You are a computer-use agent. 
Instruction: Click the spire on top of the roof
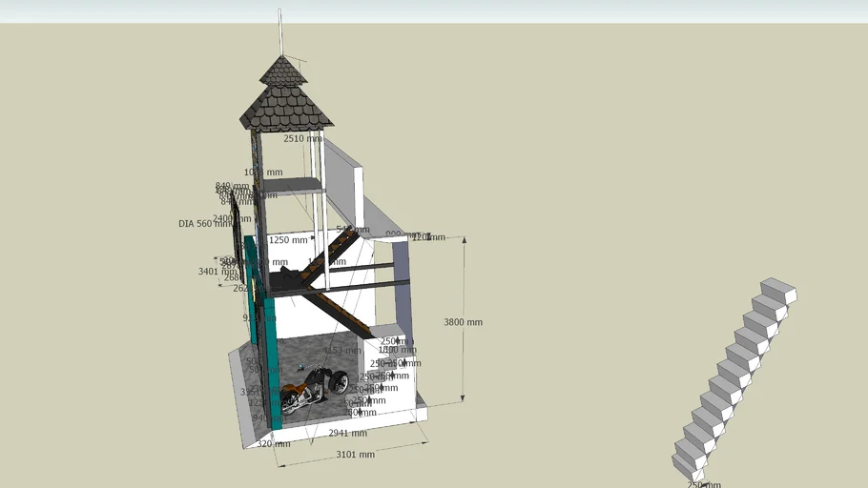click(280, 31)
